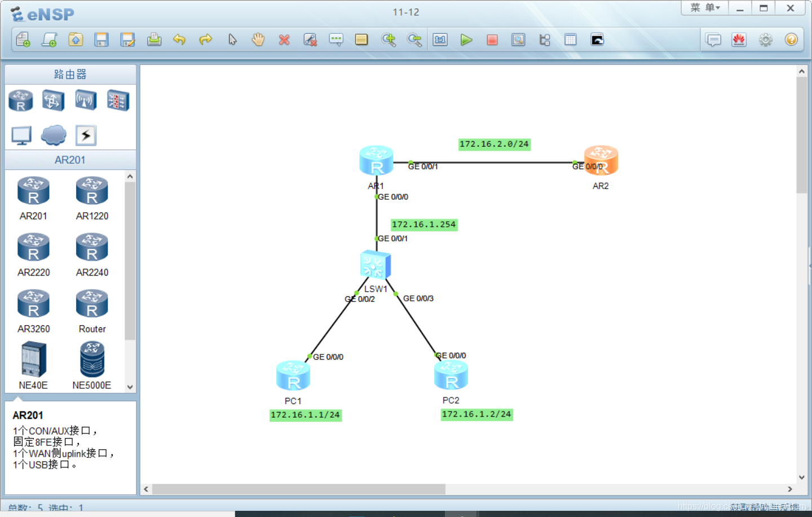The width and height of the screenshot is (812, 517).
Task: Click the red X delete tool
Action: coord(284,40)
